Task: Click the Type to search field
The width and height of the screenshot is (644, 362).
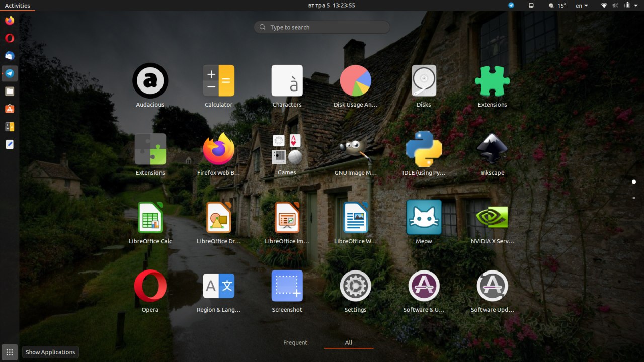Action: click(322, 27)
